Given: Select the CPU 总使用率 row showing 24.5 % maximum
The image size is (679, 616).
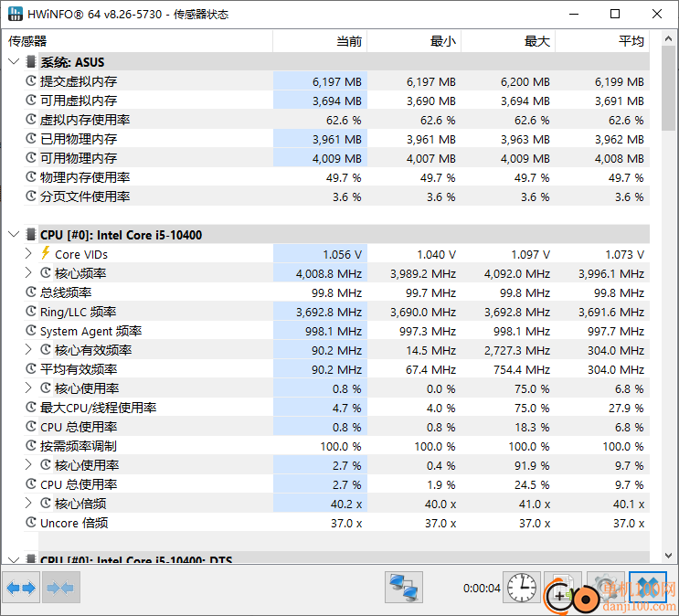Looking at the screenshot, I should point(336,484).
